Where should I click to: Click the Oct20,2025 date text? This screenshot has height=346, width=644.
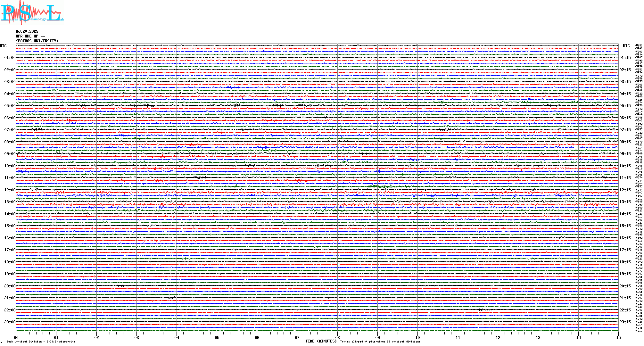(x=27, y=31)
